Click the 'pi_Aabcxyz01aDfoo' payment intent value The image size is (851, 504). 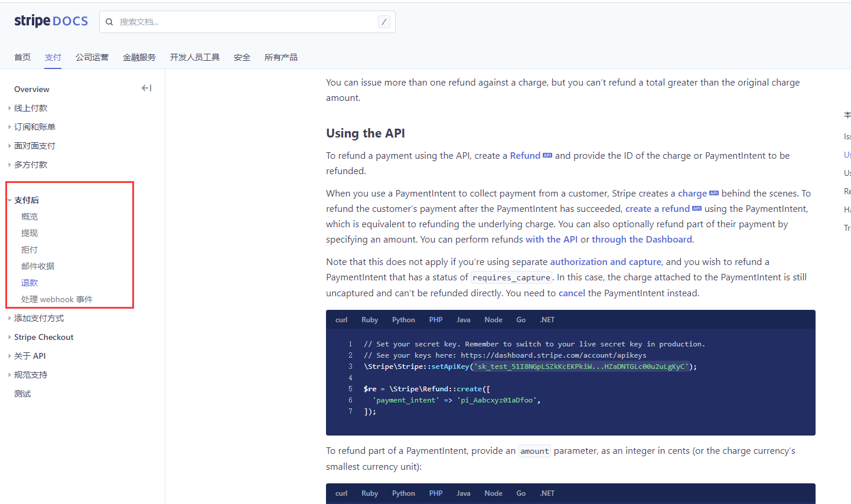(x=496, y=400)
